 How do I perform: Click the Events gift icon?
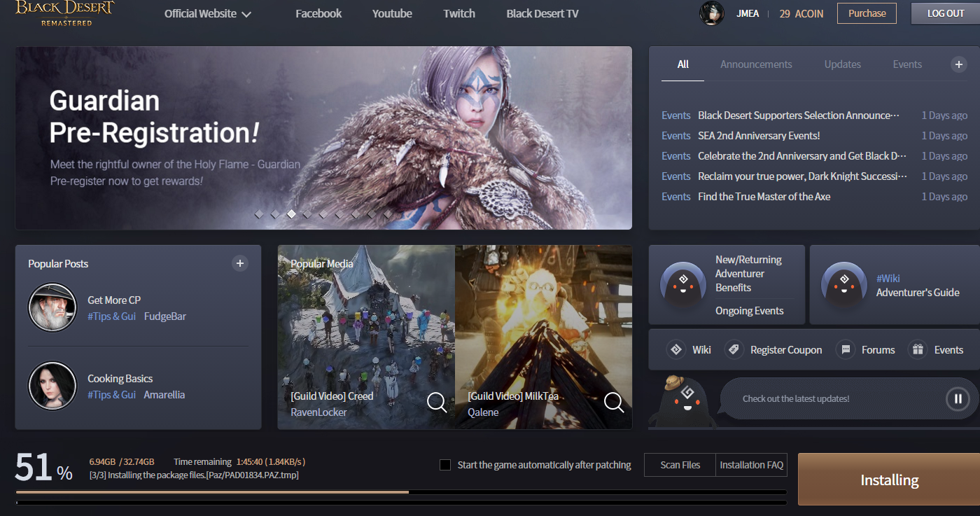point(917,349)
